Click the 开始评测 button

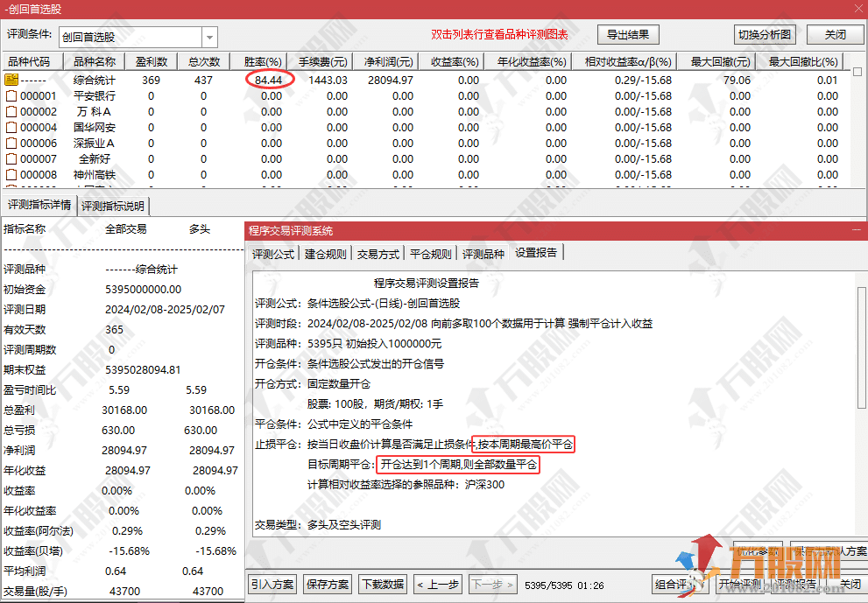(x=739, y=585)
